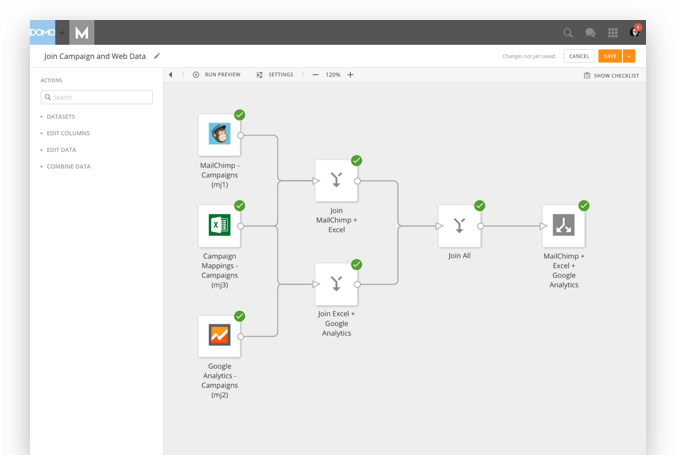Click Google Analytics node's green checkmark

240,316
